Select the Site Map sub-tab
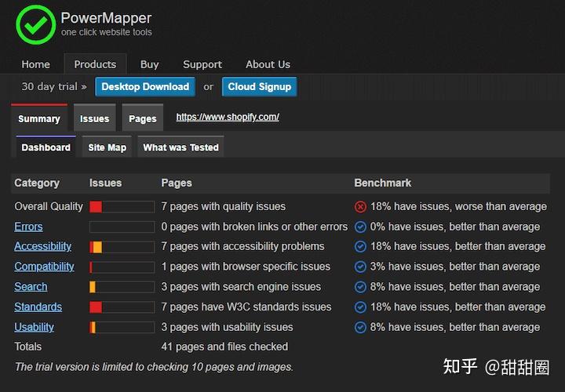 [107, 147]
